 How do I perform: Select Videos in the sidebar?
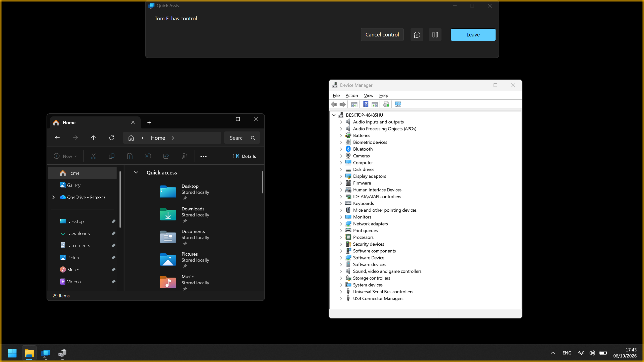point(82,282)
